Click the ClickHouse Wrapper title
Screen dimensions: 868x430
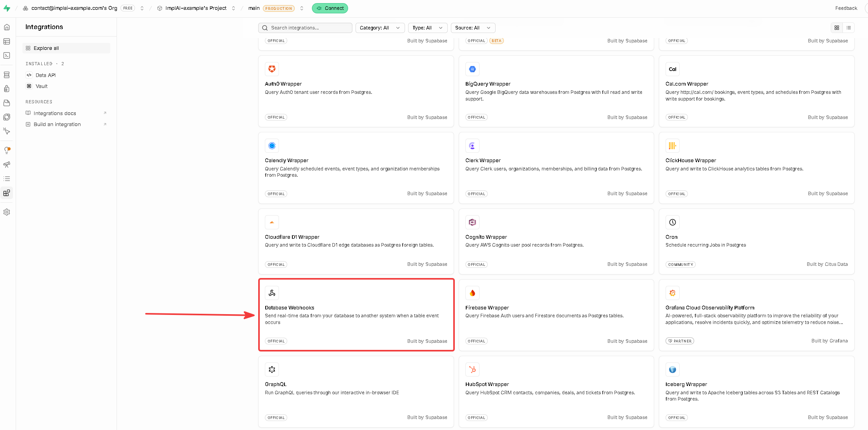click(691, 161)
